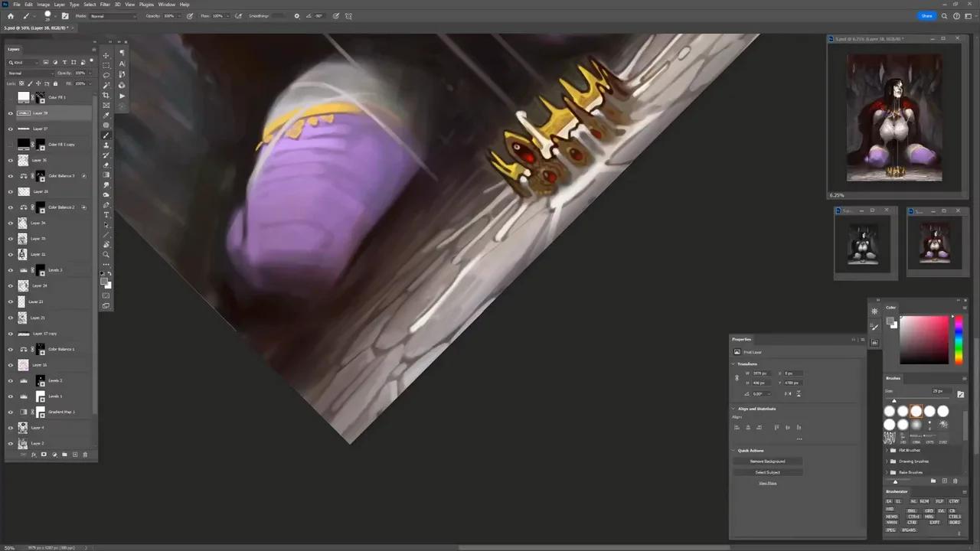Select Layer 4 in the Layers panel
This screenshot has width=980, height=551.
click(54, 428)
